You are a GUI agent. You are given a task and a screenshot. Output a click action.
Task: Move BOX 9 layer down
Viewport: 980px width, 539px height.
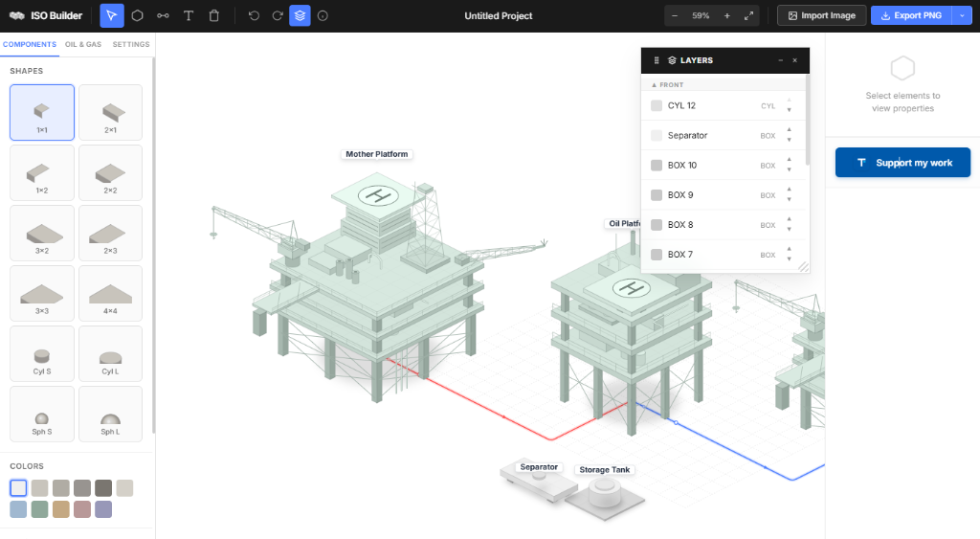790,199
